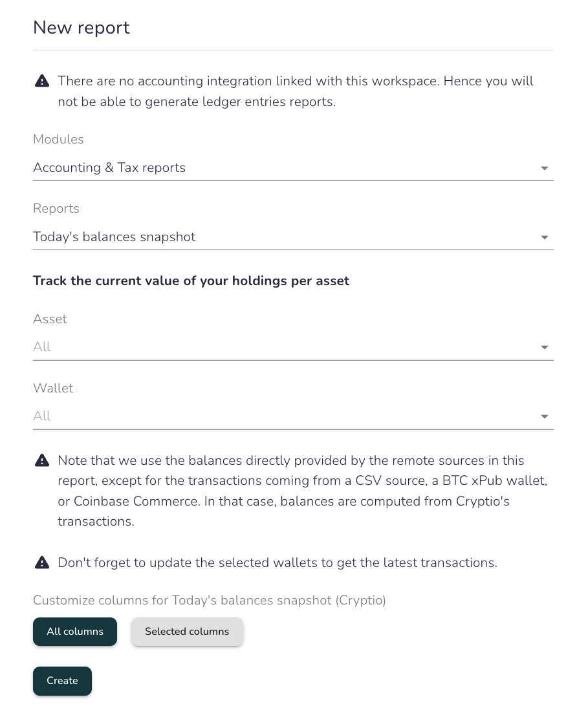Screen dimensions: 577x728
Task: Click the Don't forget to update wallets message
Action: [x=278, y=562]
